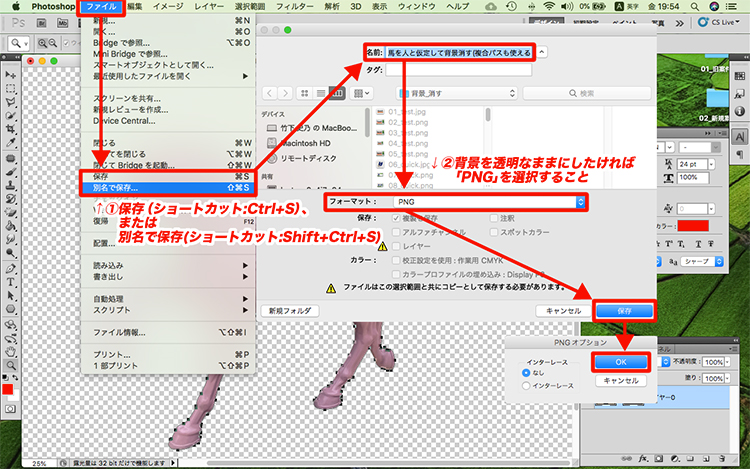
Task: Choose ファイル情報... menu item
Action: pos(167,332)
